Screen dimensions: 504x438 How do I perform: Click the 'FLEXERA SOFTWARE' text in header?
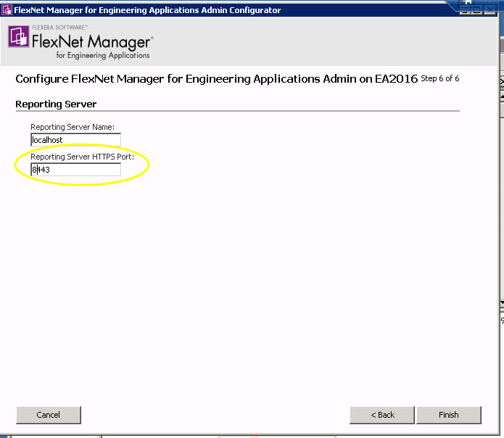59,28
